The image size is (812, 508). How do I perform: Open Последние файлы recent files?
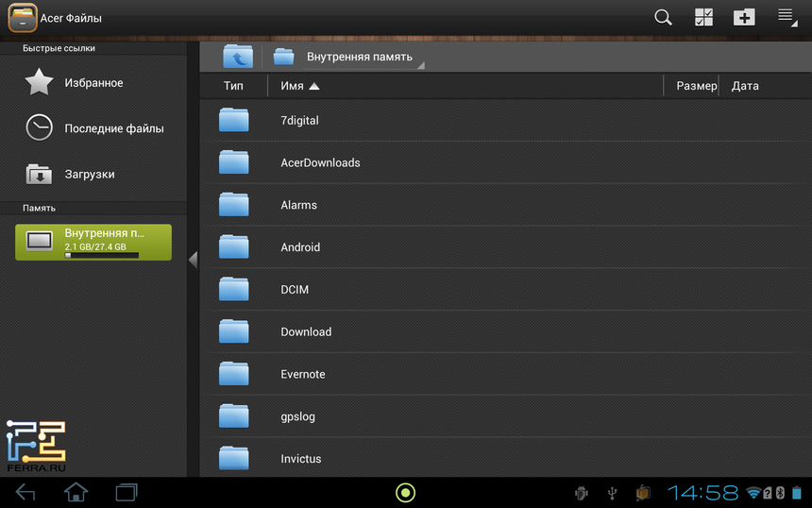pyautogui.click(x=93, y=128)
